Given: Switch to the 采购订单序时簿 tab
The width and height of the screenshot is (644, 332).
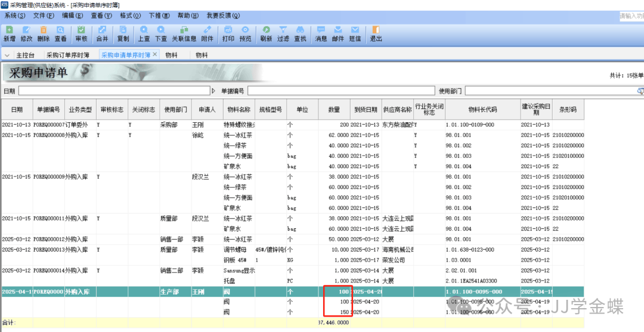Looking at the screenshot, I should [68, 55].
